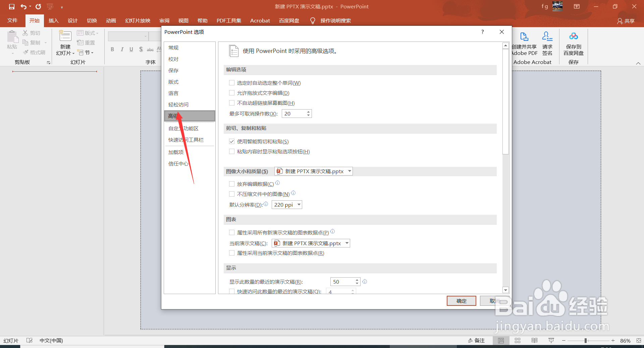Check 粘贴内容时显示粘贴选项按钮 box
Screen dimensions: 644x348
[x=232, y=151]
